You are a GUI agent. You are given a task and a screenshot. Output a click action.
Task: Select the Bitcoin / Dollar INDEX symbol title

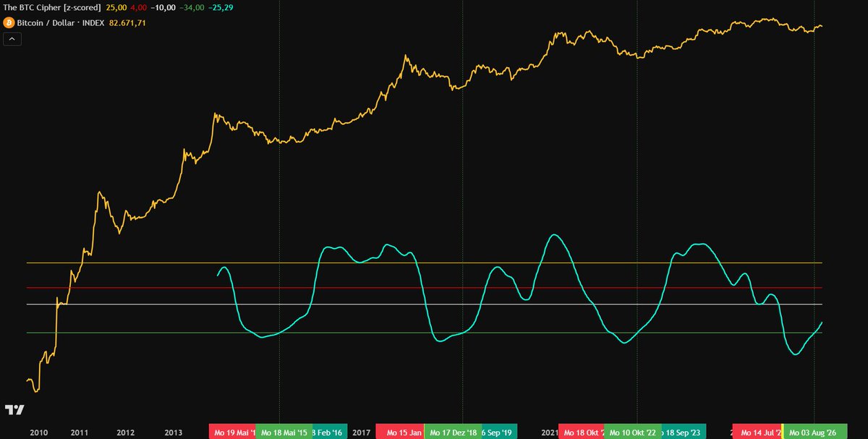pyautogui.click(x=62, y=23)
